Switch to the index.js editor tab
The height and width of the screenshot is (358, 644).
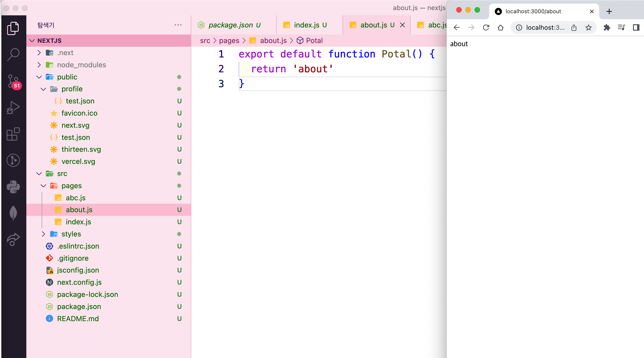click(x=306, y=25)
